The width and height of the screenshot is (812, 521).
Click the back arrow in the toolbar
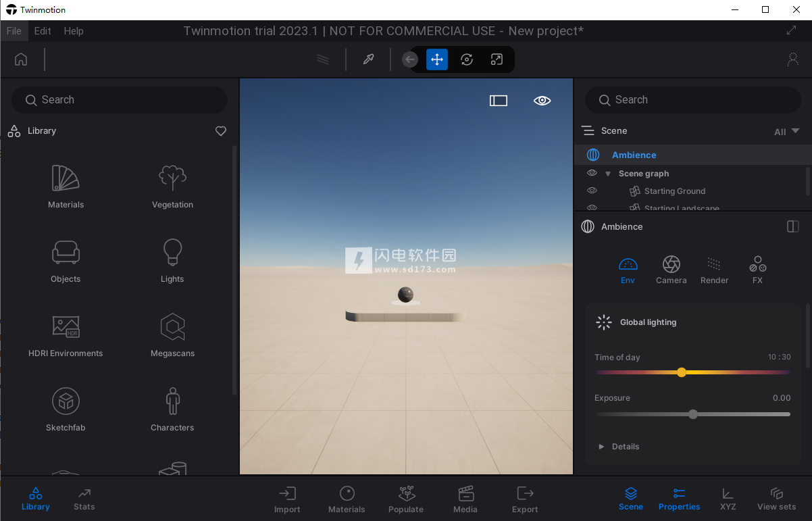(410, 59)
